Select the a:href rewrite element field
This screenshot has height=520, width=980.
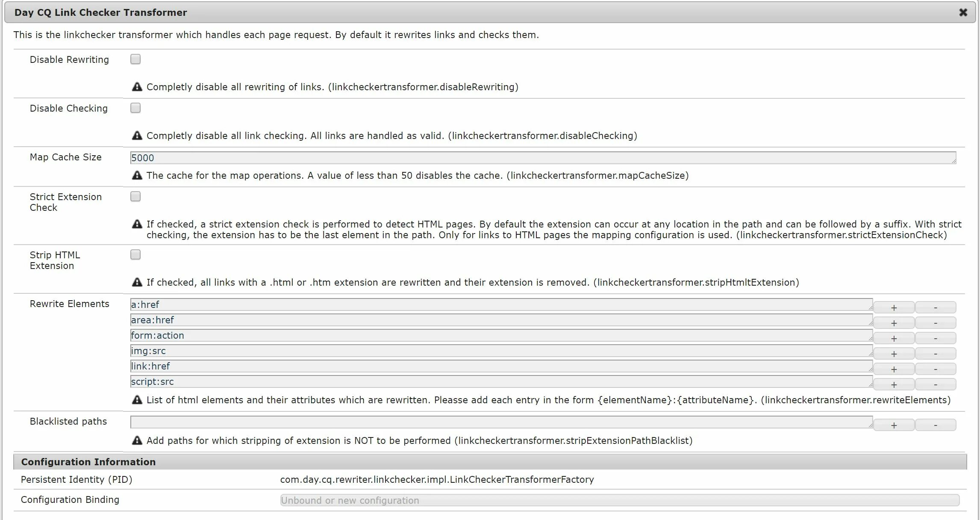coord(502,305)
